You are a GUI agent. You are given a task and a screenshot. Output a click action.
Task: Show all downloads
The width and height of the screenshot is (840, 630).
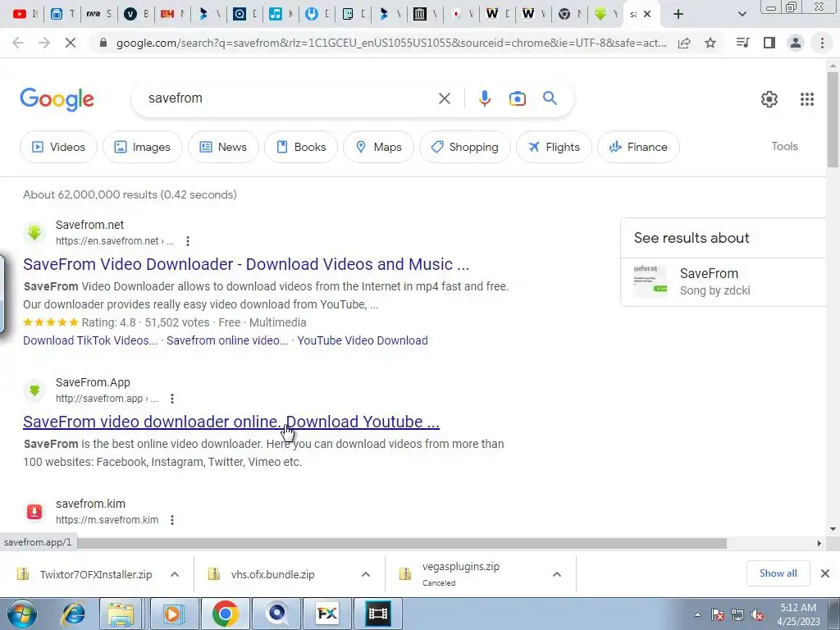pos(778,573)
